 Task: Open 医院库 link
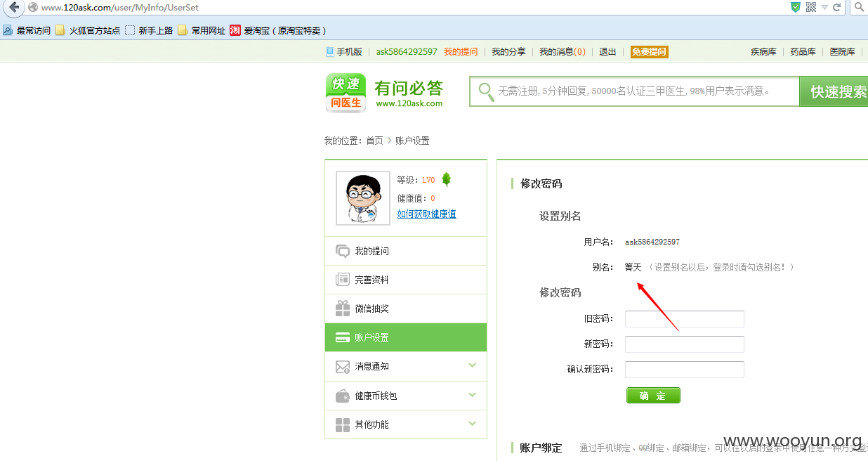coord(842,52)
